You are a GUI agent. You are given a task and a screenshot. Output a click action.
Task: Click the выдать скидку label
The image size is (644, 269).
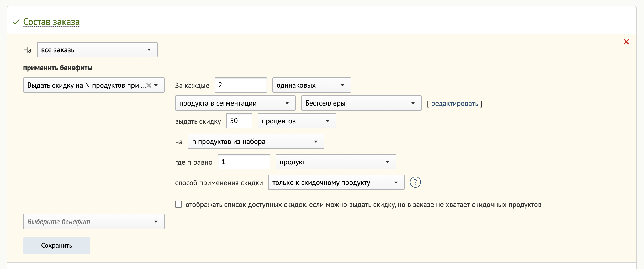(x=198, y=121)
